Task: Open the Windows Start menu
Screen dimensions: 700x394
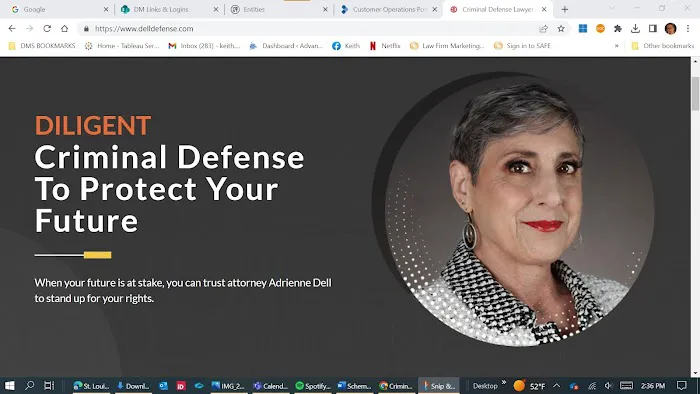Action: point(9,386)
